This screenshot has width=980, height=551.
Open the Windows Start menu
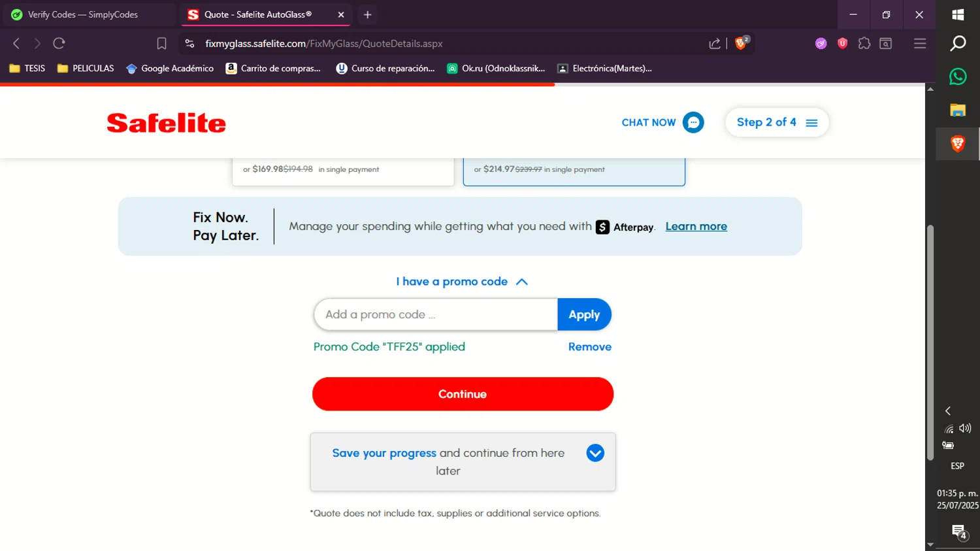(x=958, y=14)
